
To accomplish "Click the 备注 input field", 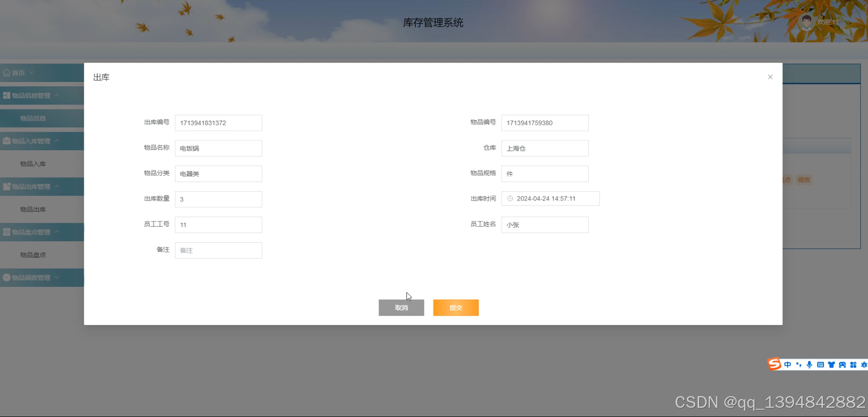I will pyautogui.click(x=218, y=250).
